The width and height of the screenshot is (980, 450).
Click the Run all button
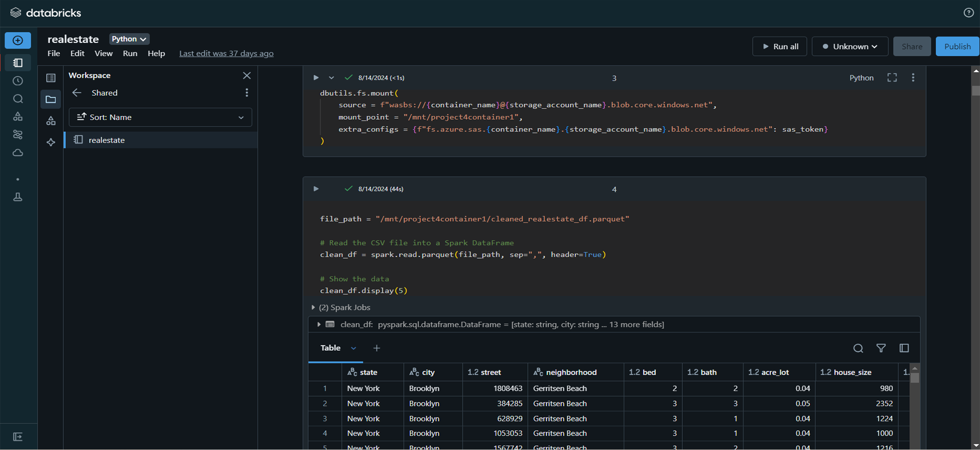[x=779, y=47]
